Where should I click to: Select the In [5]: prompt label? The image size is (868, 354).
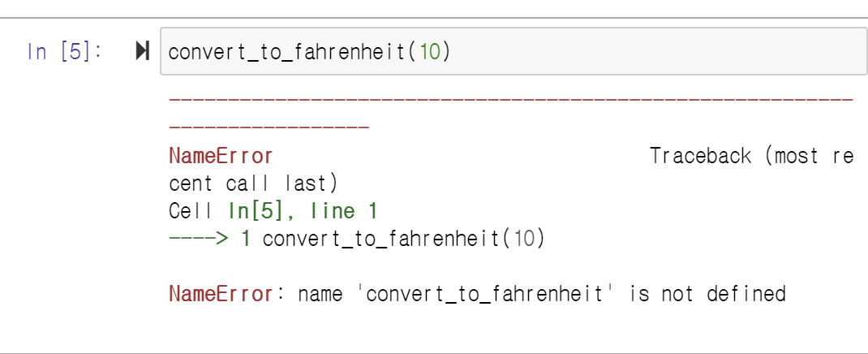65,51
